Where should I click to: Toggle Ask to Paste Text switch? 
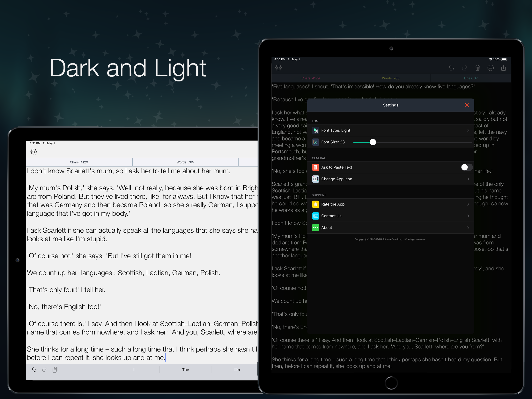(466, 167)
